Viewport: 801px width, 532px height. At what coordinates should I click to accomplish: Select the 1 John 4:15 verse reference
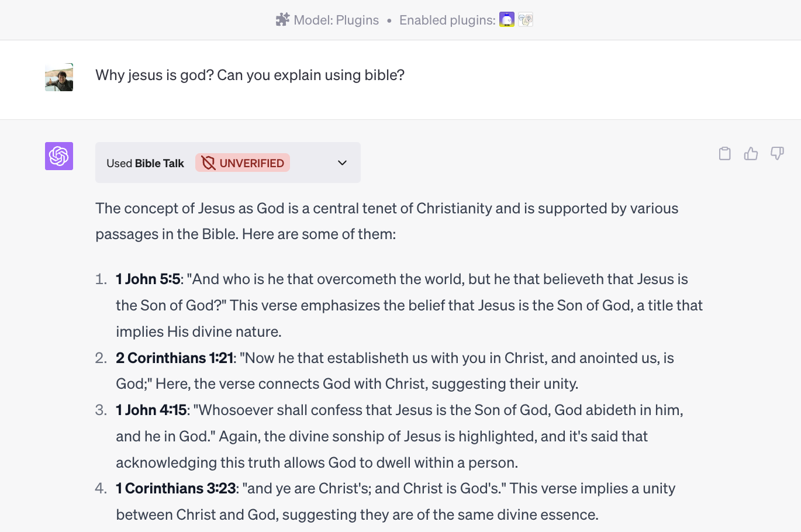(151, 410)
